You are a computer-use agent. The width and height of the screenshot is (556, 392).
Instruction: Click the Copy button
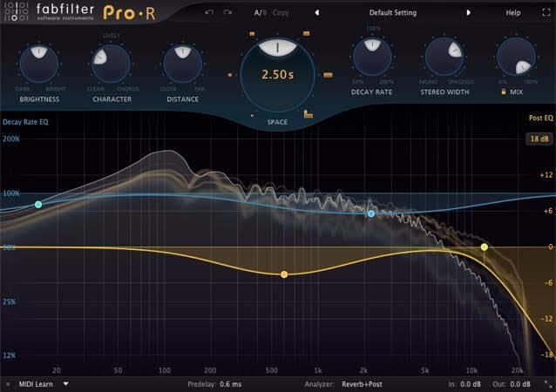281,13
